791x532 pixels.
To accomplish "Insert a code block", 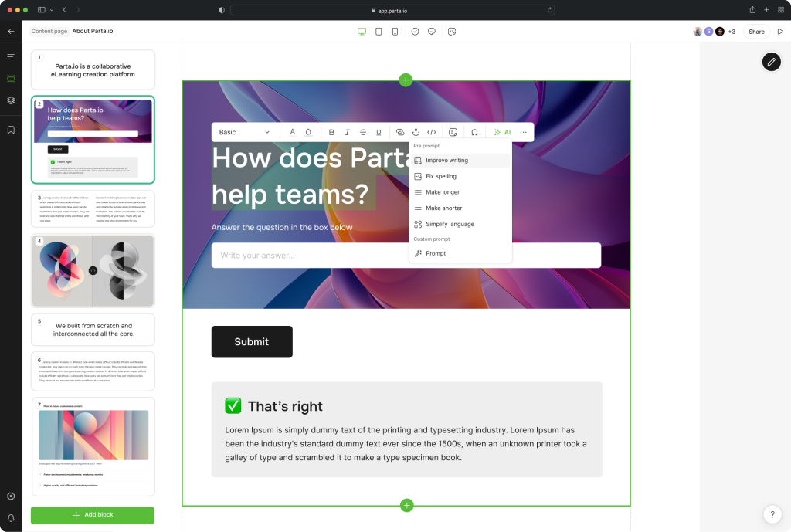I will [432, 132].
